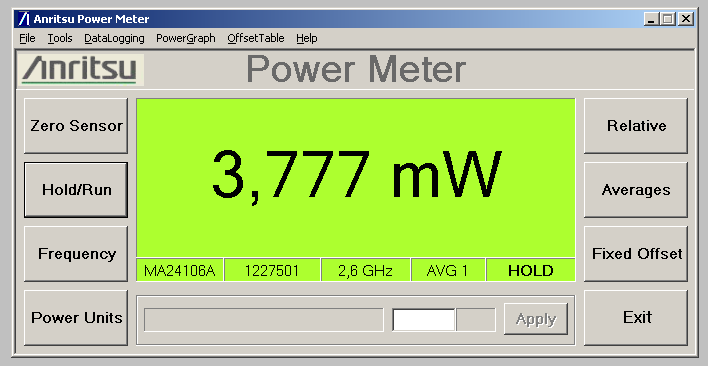
Task: Click the Anritsu logo
Action: (81, 70)
